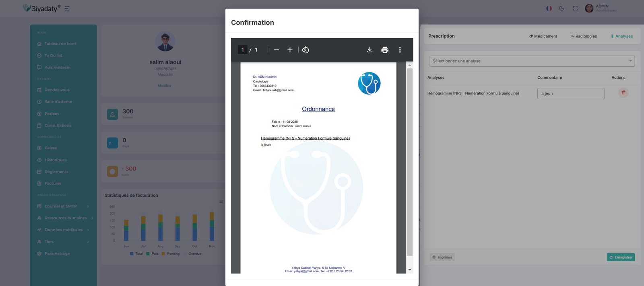Click the Imprimer button
Viewport: 644px width, 286px height.
point(442,257)
